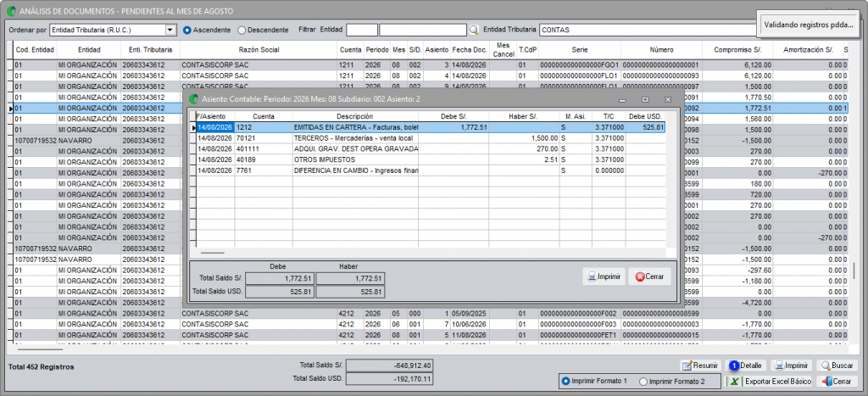The height and width of the screenshot is (396, 868).
Task: Click the Fecha Doc. column header
Action: point(470,50)
